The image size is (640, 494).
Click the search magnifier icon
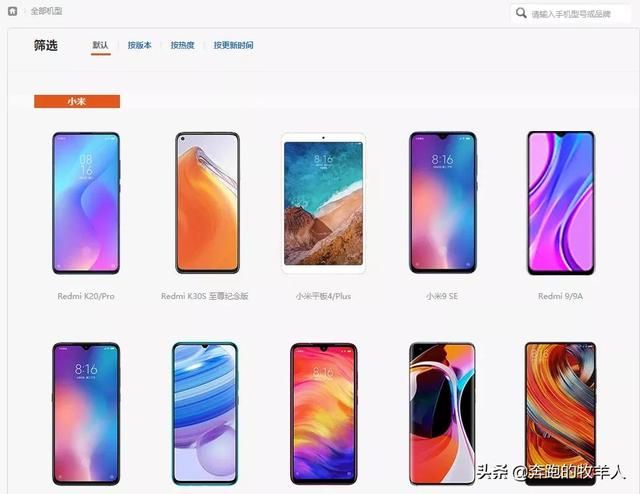click(x=521, y=13)
